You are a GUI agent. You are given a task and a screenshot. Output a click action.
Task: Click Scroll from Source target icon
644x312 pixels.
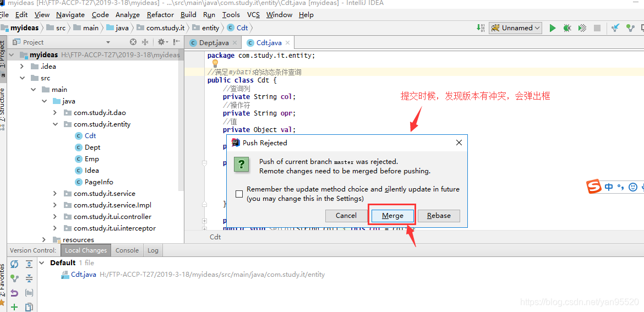(133, 42)
